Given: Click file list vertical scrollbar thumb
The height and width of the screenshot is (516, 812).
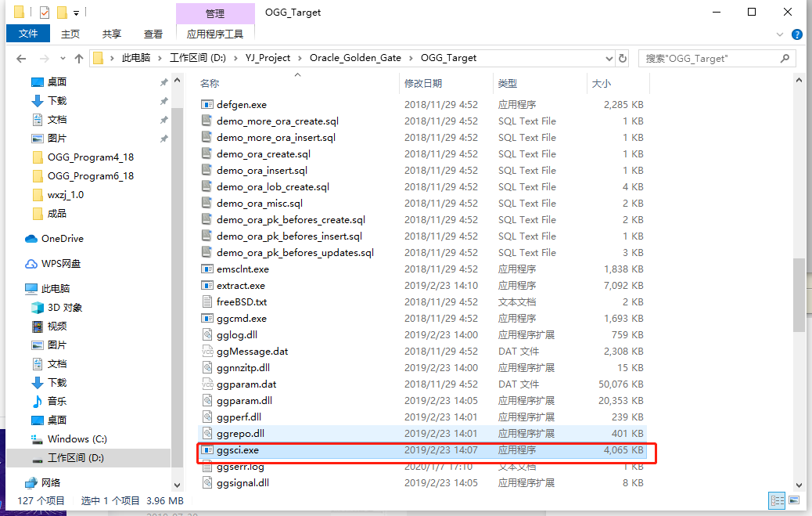Looking at the screenshot, I should [799, 295].
